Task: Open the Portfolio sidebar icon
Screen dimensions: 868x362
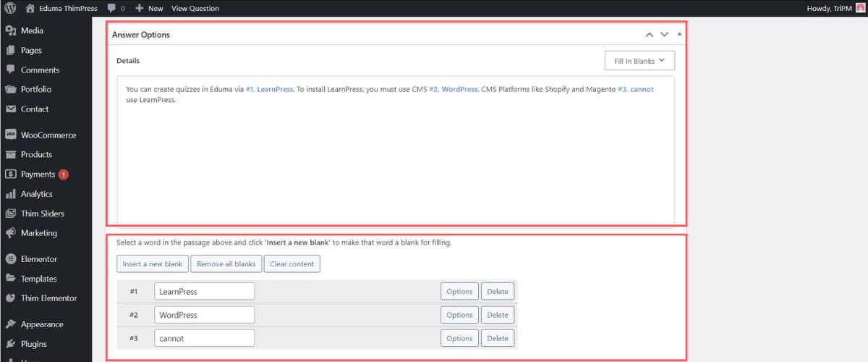Action: (x=11, y=89)
